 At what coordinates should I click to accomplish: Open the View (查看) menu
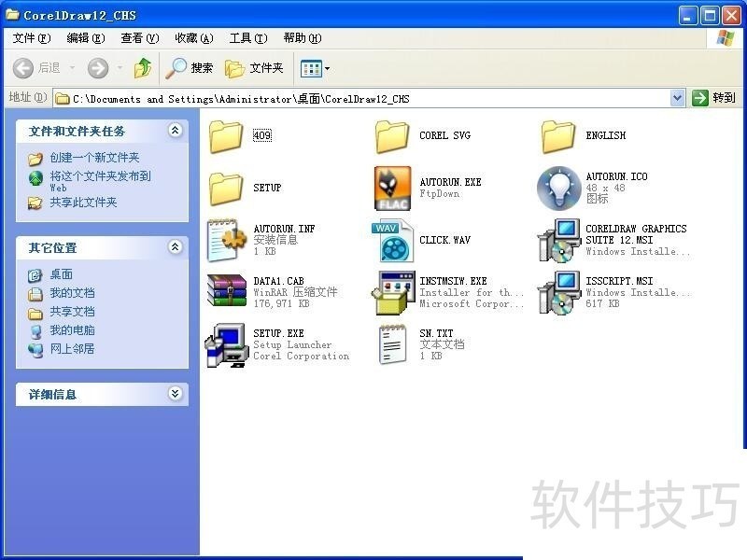coord(139,38)
